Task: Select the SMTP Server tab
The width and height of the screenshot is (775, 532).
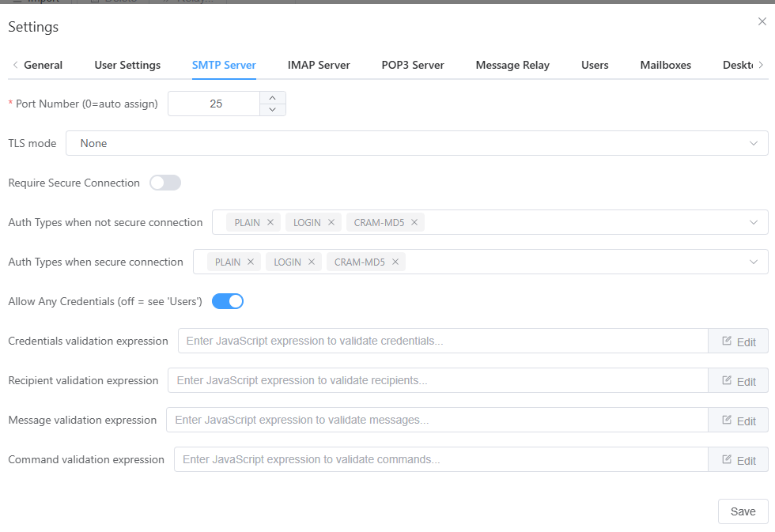Action: pyautogui.click(x=224, y=65)
